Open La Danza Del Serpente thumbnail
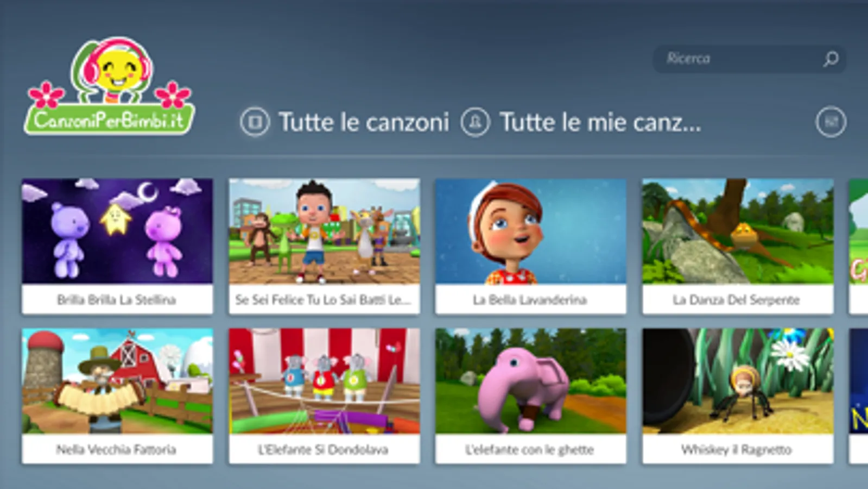This screenshot has height=489, width=868. point(738,231)
